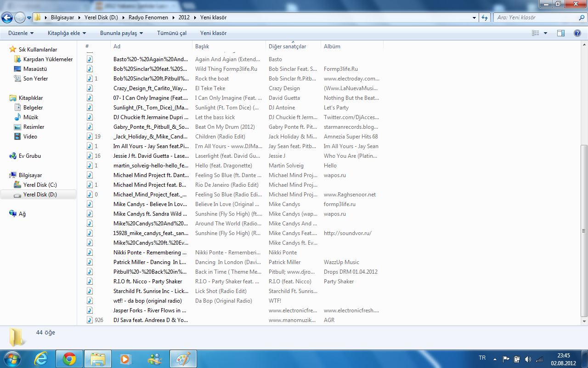588x368 pixels.
Task: Click the vertical scrollbar of file list
Action: coord(584,230)
